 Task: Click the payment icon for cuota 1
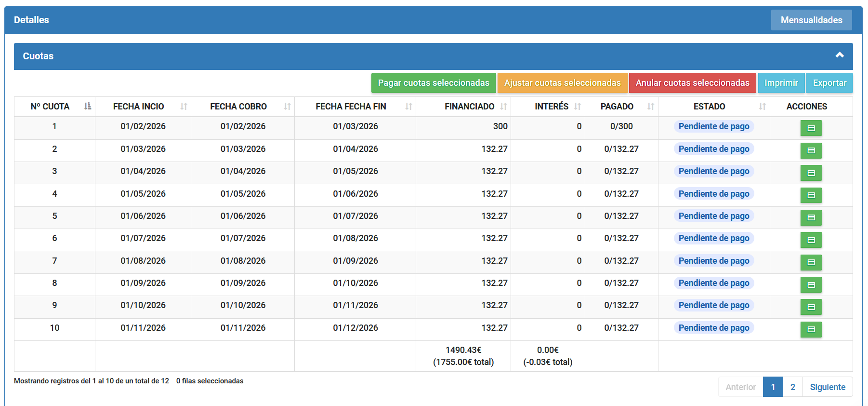click(811, 128)
